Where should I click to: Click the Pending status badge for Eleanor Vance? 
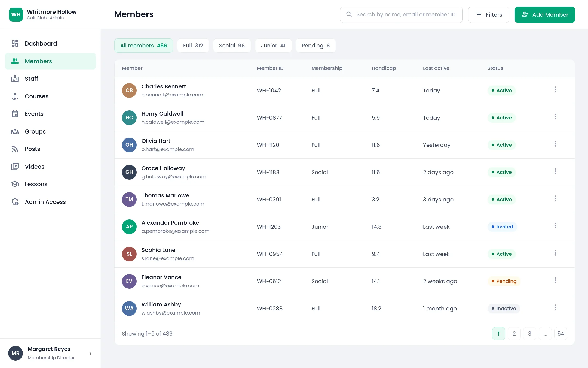click(504, 281)
